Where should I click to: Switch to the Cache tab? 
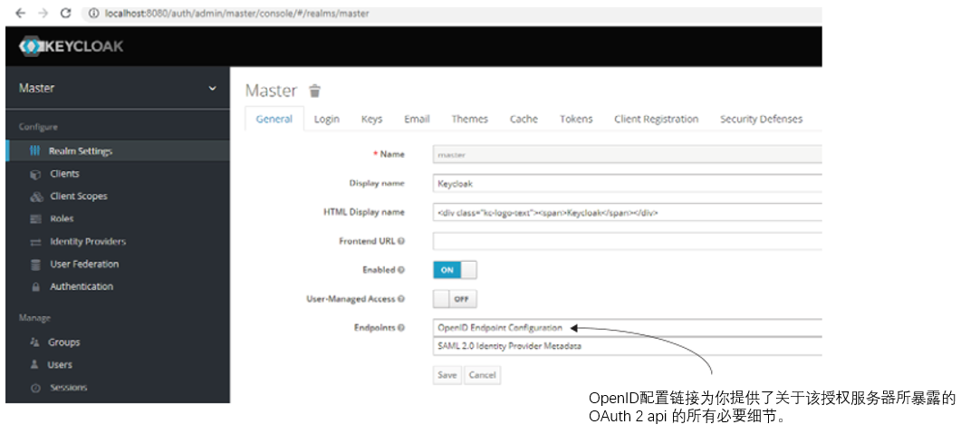(x=524, y=119)
